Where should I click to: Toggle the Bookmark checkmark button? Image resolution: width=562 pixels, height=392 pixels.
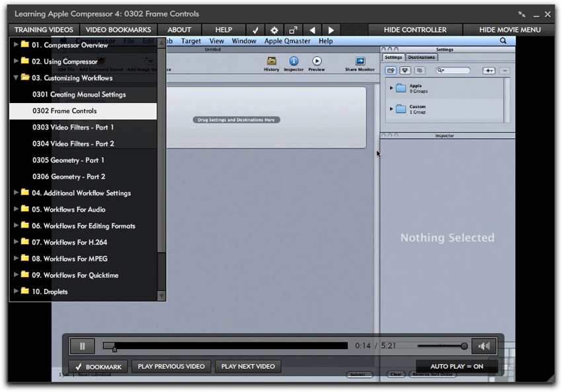pos(98,367)
